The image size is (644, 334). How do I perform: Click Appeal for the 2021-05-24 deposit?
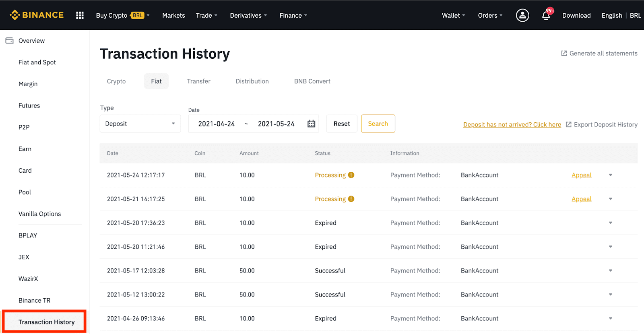point(581,175)
